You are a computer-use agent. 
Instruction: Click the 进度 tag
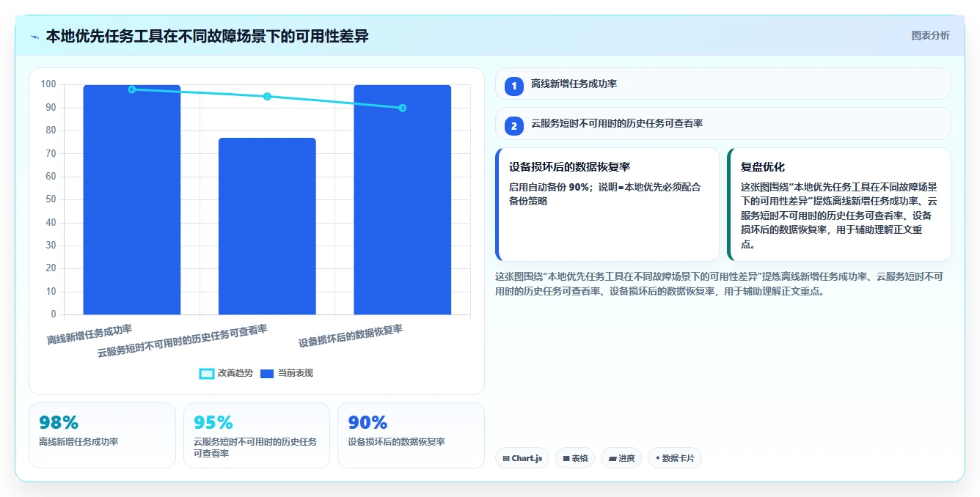point(621,458)
